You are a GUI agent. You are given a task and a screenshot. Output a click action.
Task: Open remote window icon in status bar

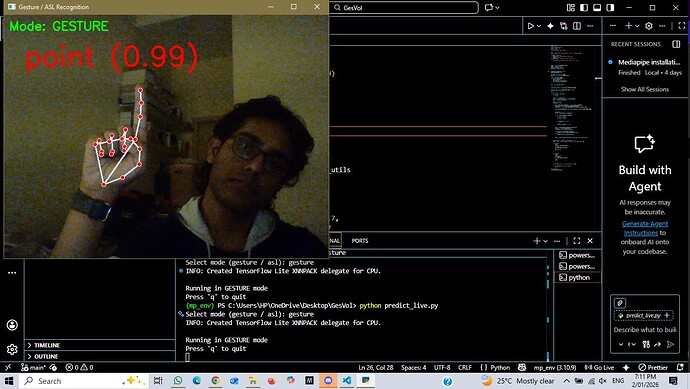pos(8,367)
